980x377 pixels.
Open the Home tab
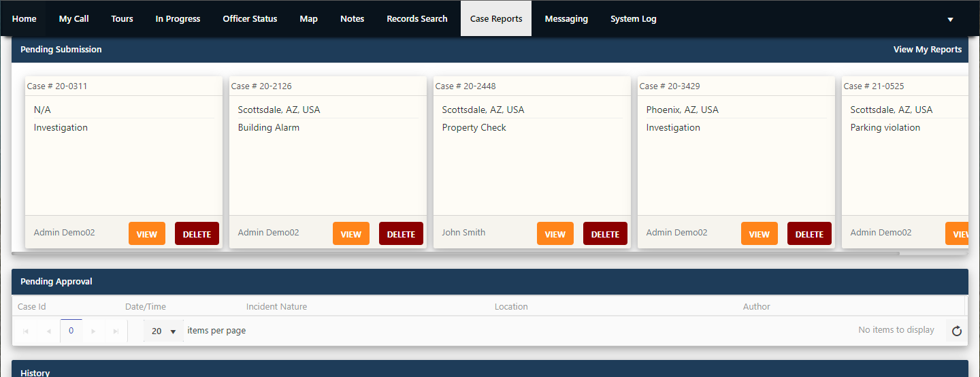(x=24, y=18)
